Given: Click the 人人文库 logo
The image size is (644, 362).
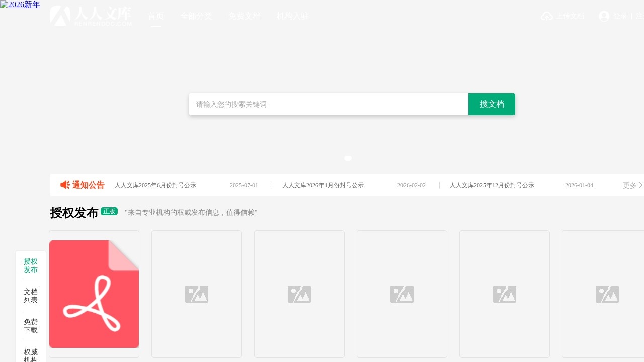Looking at the screenshot, I should (x=91, y=16).
